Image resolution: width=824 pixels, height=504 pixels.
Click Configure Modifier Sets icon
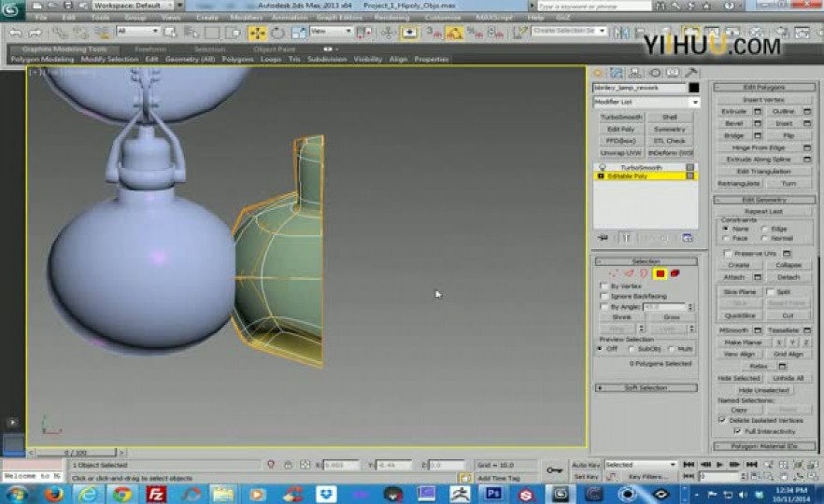coord(688,238)
